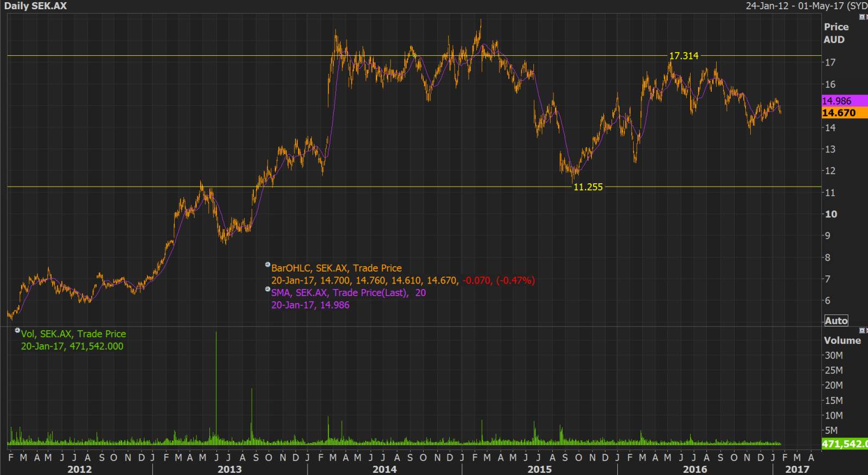The width and height of the screenshot is (868, 475).
Task: Click the 24-Jan-12 to 01-May-17 date range
Action: click(806, 6)
